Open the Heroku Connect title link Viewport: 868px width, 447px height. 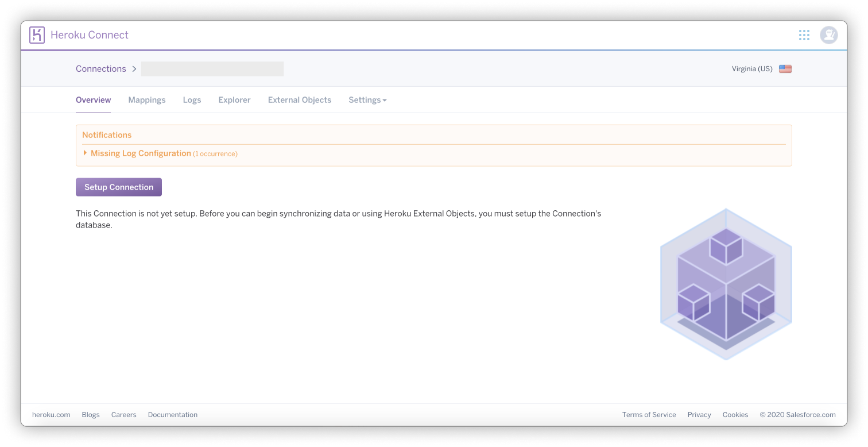coord(90,35)
